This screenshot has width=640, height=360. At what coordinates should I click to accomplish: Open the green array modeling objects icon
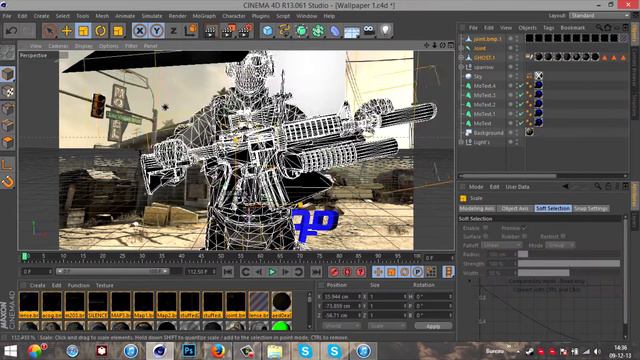318,31
